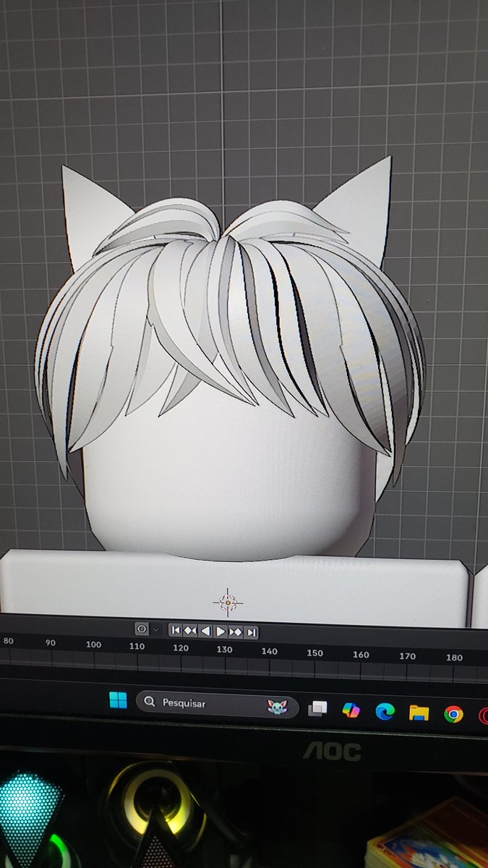Screen dimensions: 488x868
Task: Set timeline to frame 170
Action: pyautogui.click(x=408, y=656)
